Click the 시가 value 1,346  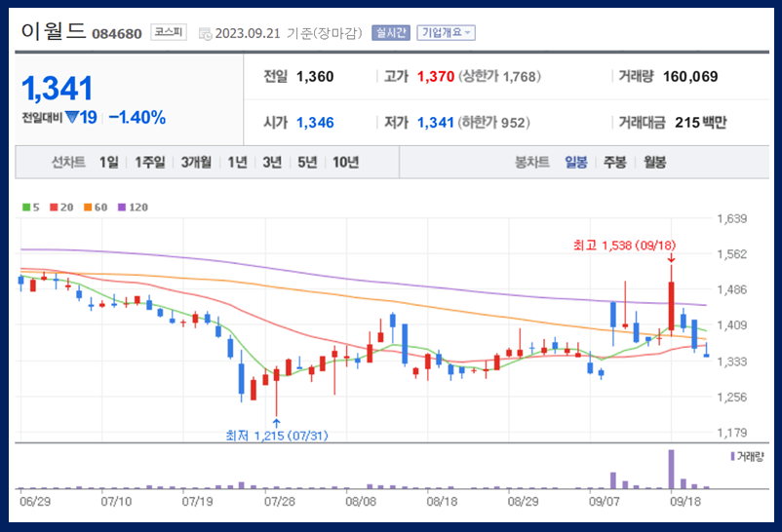pyautogui.click(x=315, y=123)
